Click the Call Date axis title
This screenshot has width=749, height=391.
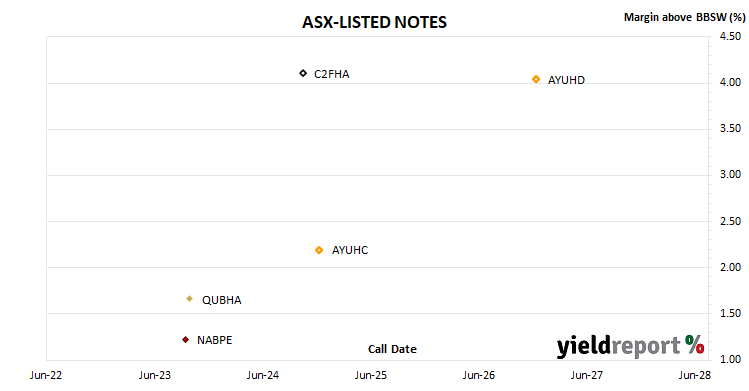(392, 349)
